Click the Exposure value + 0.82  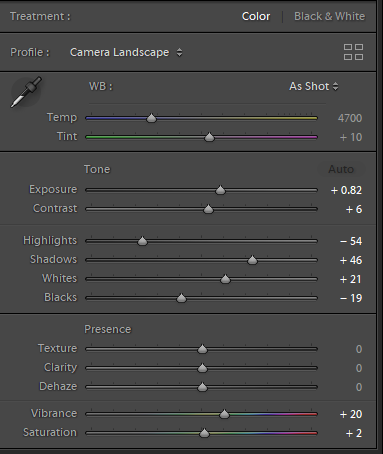click(x=346, y=190)
